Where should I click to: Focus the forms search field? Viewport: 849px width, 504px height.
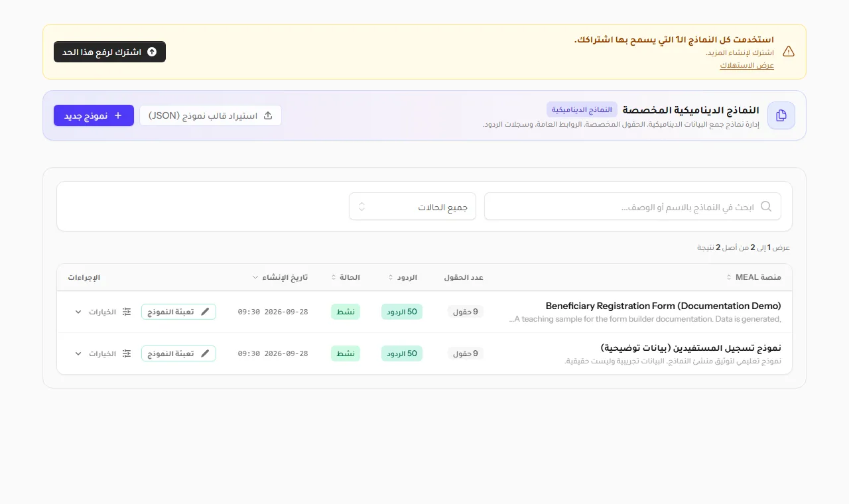[633, 206]
